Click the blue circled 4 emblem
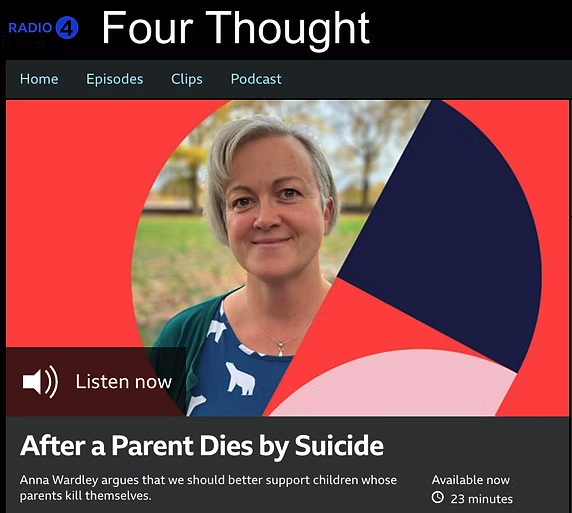Screen dimensions: 572x513 pos(67,28)
